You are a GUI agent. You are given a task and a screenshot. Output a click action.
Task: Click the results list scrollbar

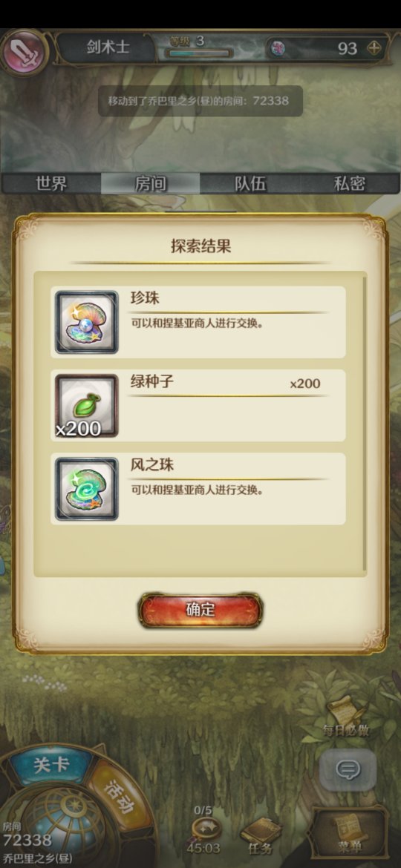coord(364,423)
